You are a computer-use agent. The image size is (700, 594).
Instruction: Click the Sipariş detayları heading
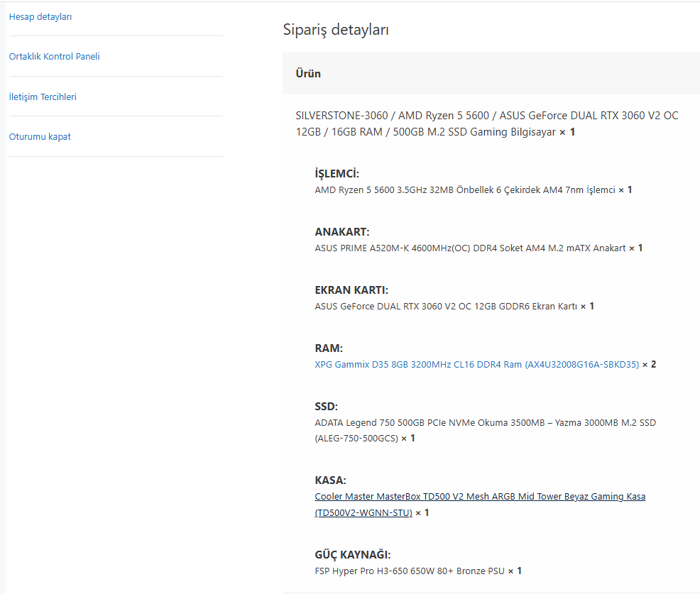click(x=336, y=30)
